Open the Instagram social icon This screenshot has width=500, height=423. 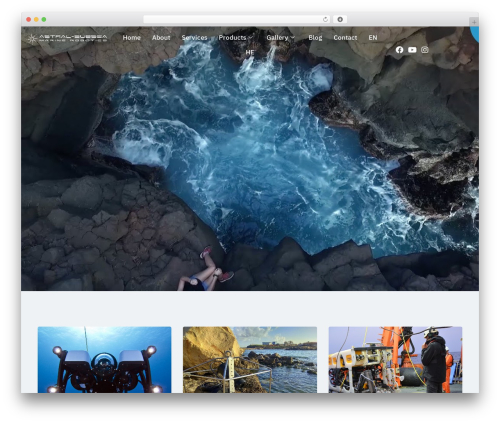(424, 50)
